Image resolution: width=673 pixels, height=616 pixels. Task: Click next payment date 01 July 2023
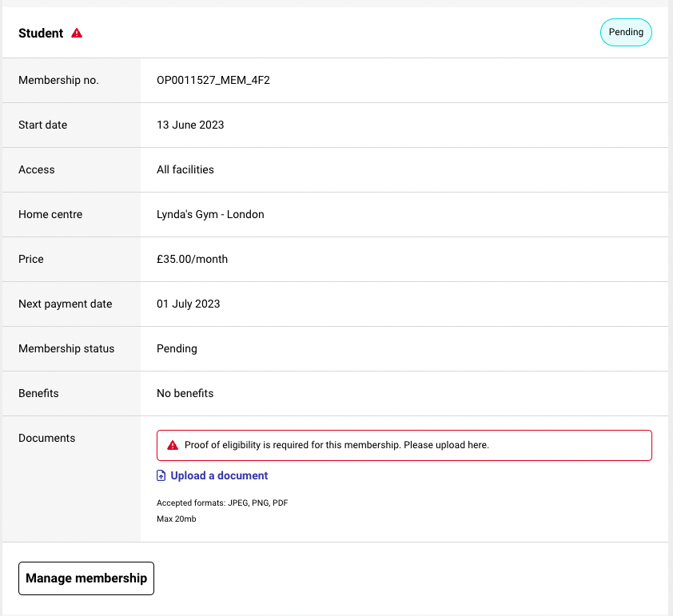click(x=188, y=304)
